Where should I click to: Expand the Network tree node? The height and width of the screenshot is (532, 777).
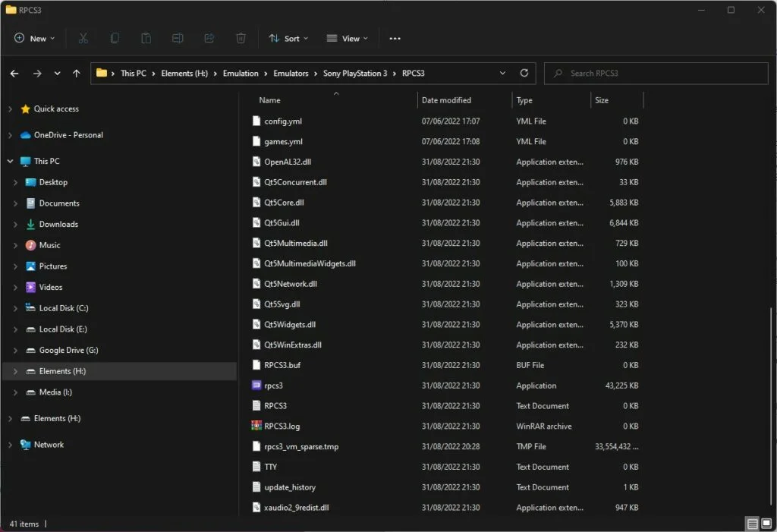click(x=10, y=445)
